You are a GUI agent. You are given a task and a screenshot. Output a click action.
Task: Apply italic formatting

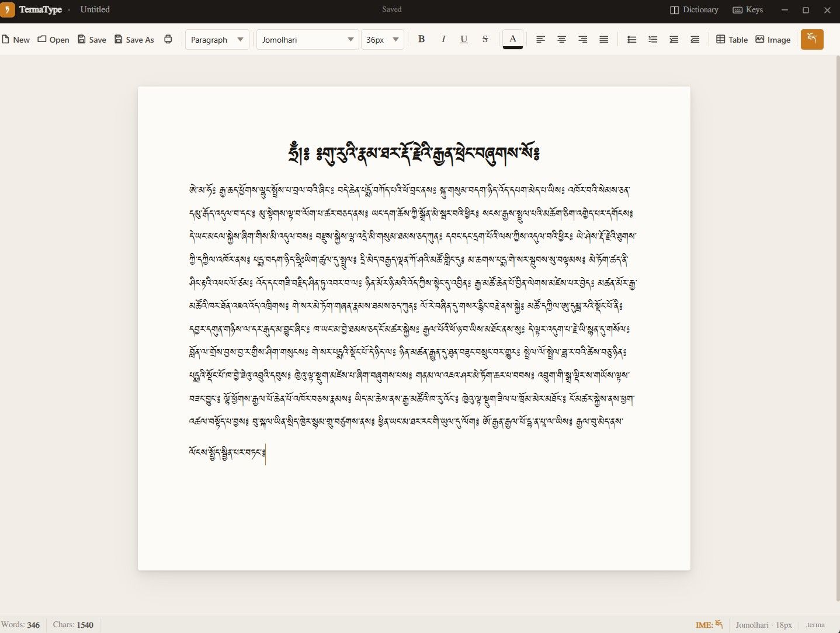(x=443, y=39)
